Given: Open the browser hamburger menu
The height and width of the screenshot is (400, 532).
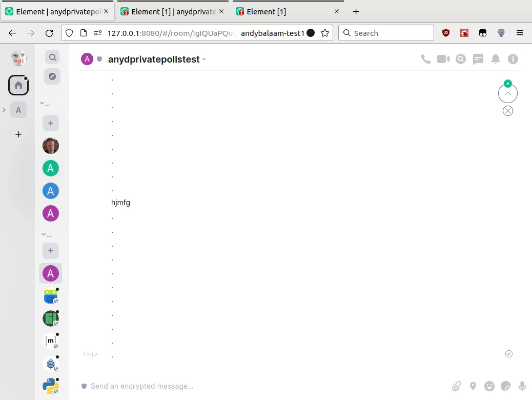Looking at the screenshot, I should tap(520, 33).
